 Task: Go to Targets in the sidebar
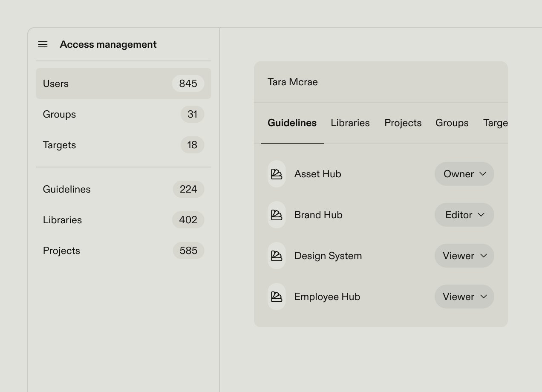point(123,145)
